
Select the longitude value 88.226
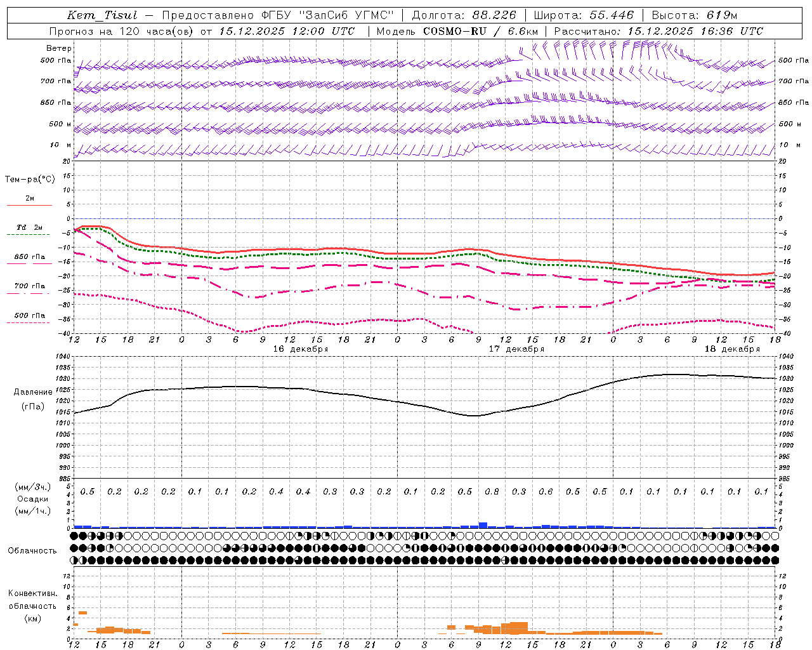tap(494, 15)
